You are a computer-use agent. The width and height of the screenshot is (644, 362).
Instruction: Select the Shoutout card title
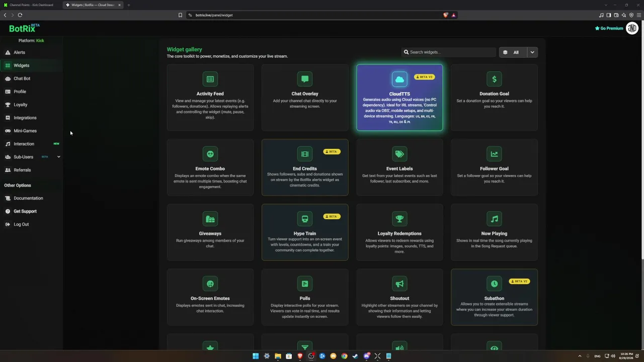click(399, 298)
